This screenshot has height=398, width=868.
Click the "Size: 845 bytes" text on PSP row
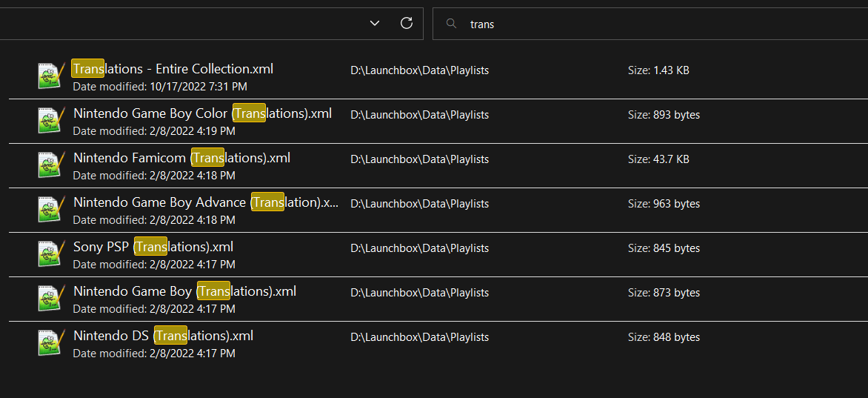point(664,248)
